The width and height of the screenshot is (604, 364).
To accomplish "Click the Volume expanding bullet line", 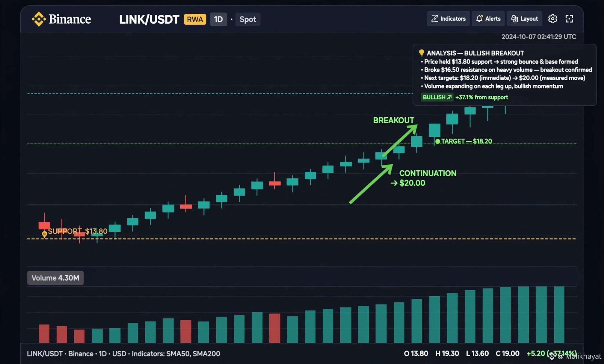I will [x=492, y=86].
